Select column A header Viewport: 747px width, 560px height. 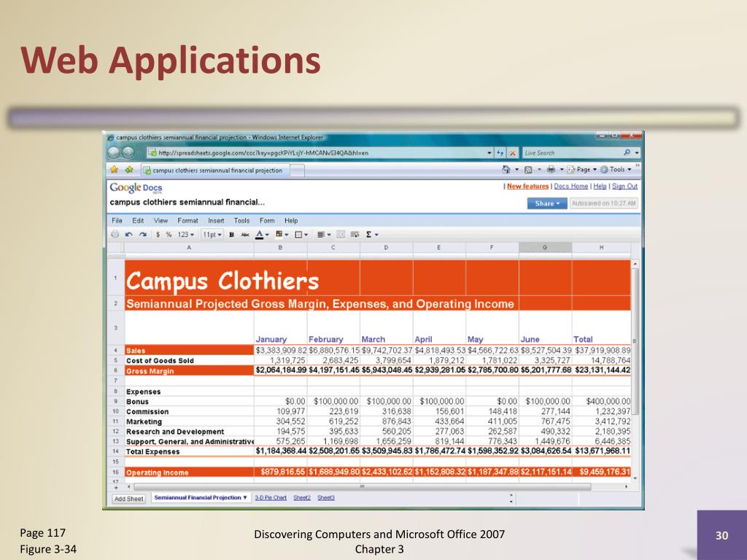pyautogui.click(x=189, y=247)
